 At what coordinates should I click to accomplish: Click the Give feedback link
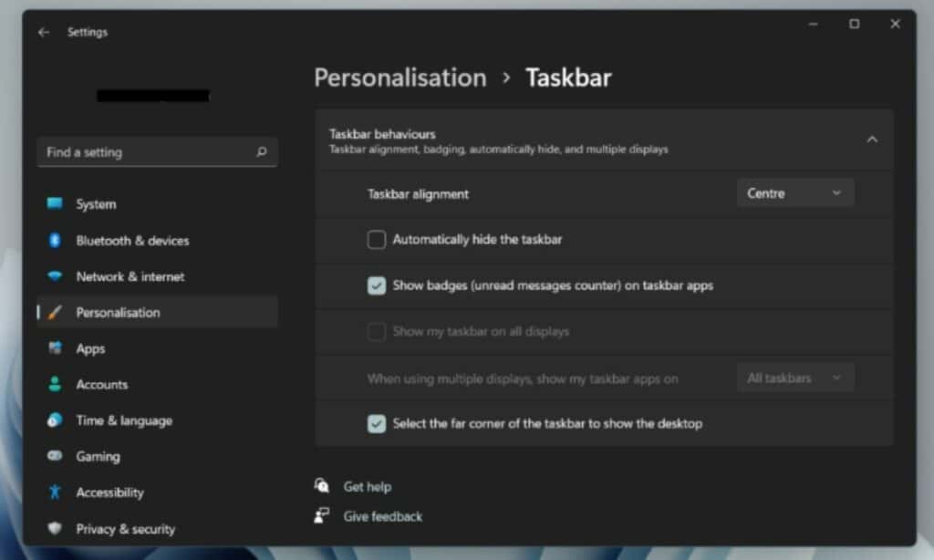tap(382, 516)
